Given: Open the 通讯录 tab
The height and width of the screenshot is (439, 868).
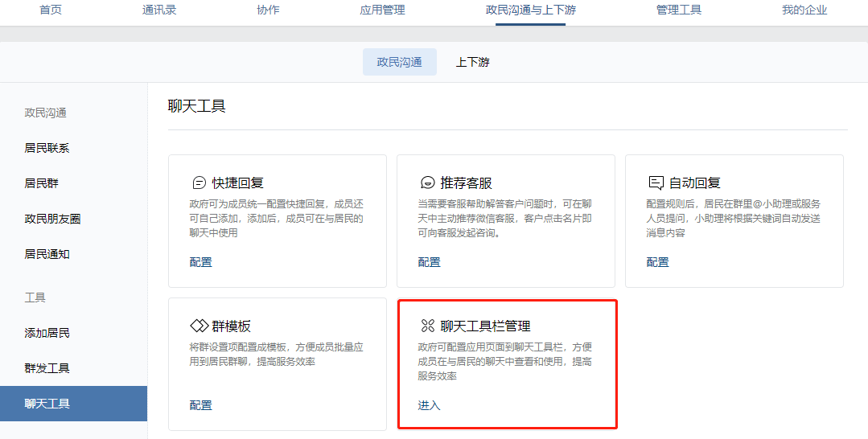Looking at the screenshot, I should pos(159,10).
